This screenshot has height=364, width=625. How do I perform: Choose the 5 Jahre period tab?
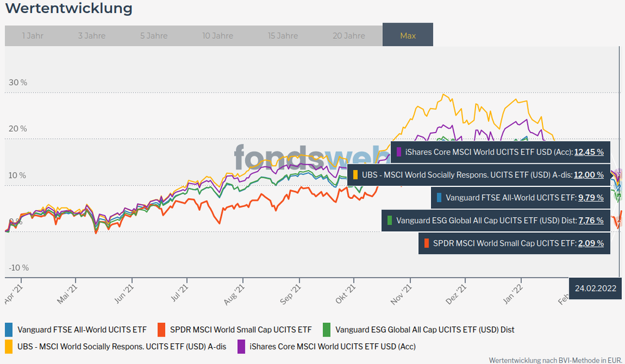(153, 36)
